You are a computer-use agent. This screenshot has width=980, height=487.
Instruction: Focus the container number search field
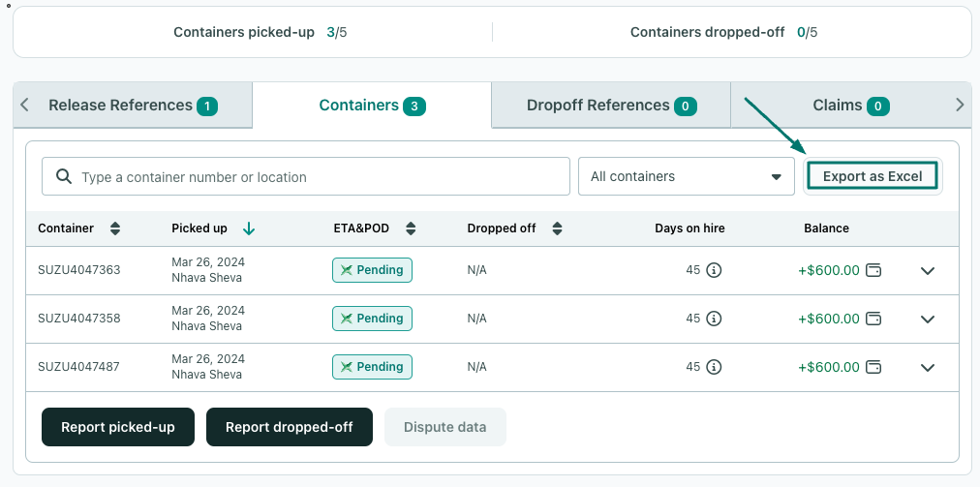tap(306, 176)
